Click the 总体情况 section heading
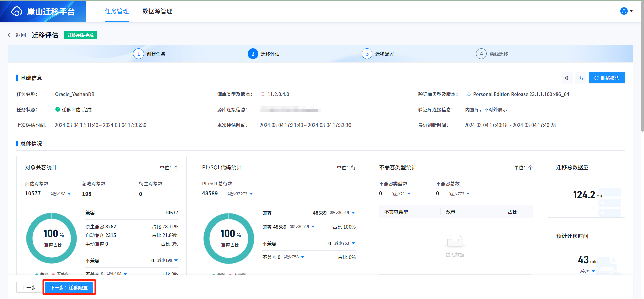This screenshot has width=644, height=299. point(31,144)
